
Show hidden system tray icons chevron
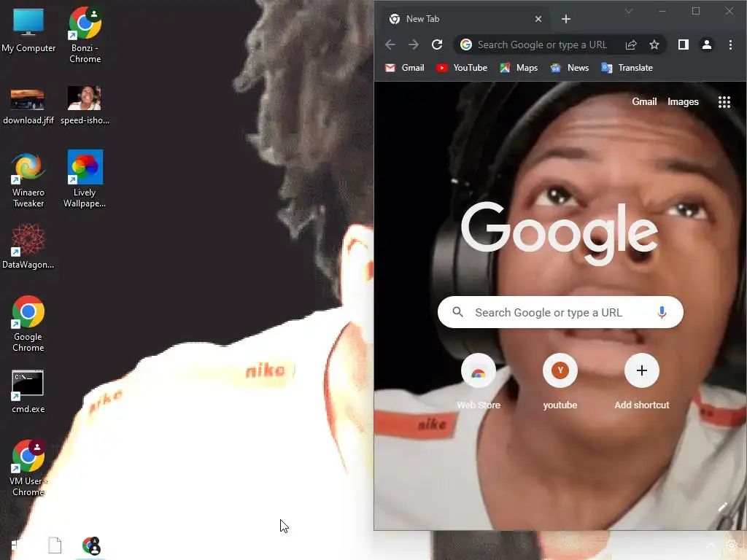click(711, 545)
